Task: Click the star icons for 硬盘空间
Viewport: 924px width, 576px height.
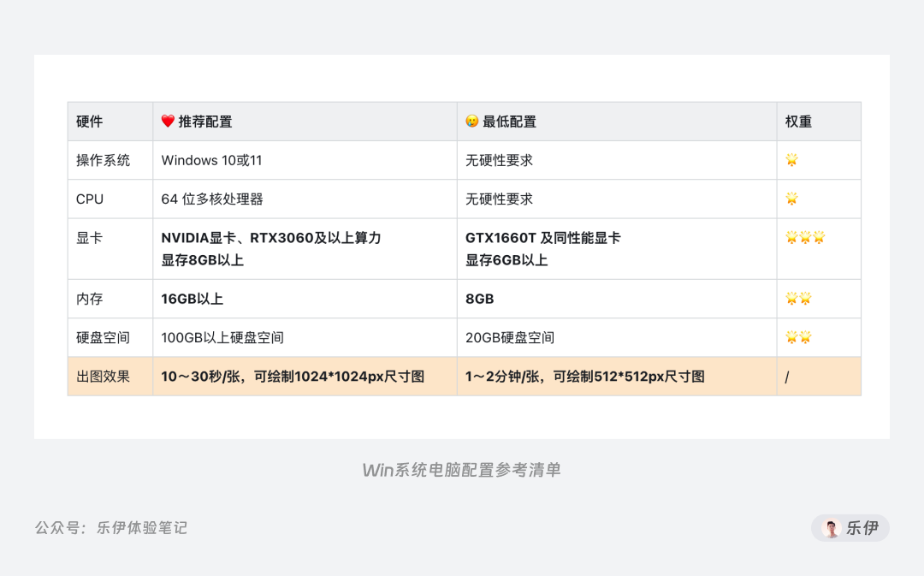Action: [798, 337]
